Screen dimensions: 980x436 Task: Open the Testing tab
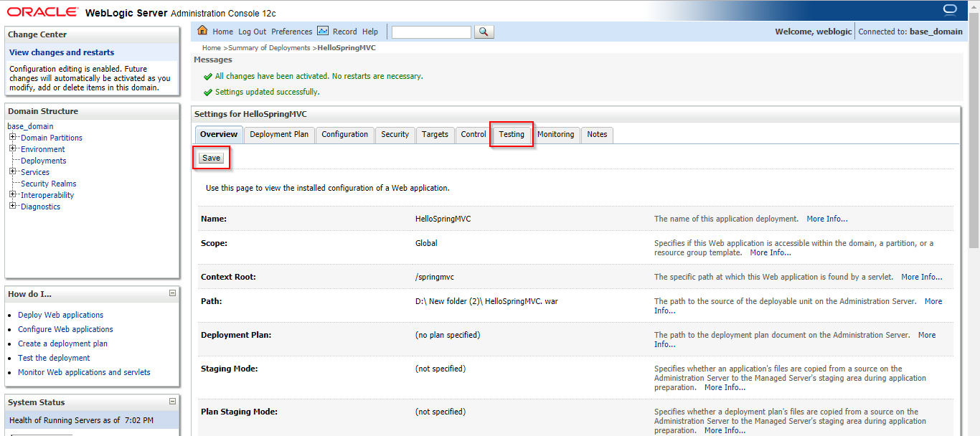512,135
